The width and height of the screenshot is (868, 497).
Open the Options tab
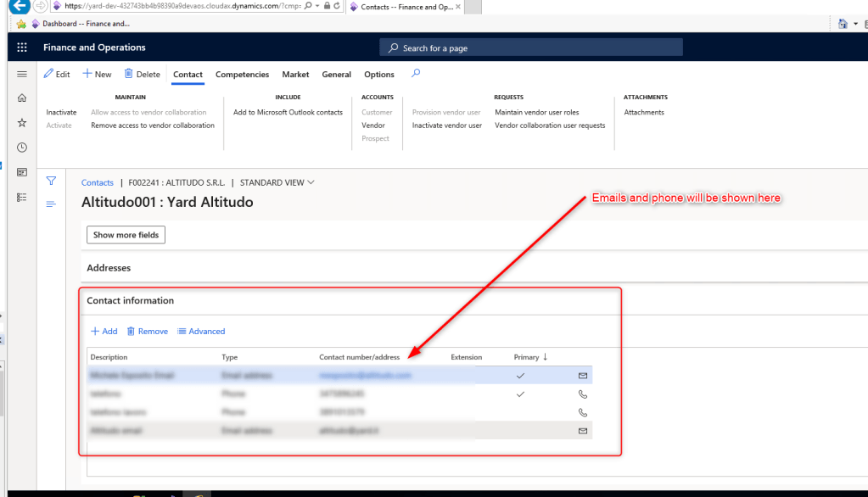(x=379, y=75)
